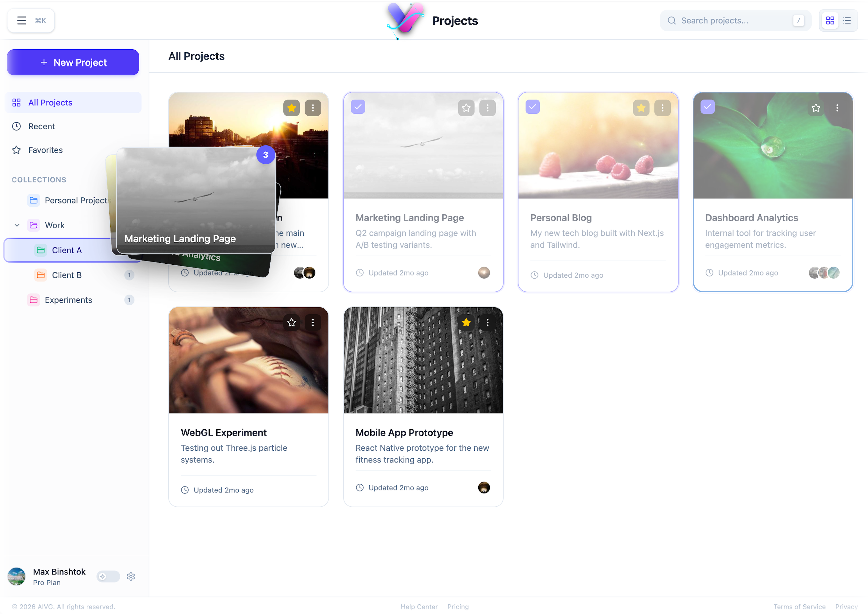The height and width of the screenshot is (614, 868).
Task: Open more options on the sunset city card
Action: [x=312, y=108]
